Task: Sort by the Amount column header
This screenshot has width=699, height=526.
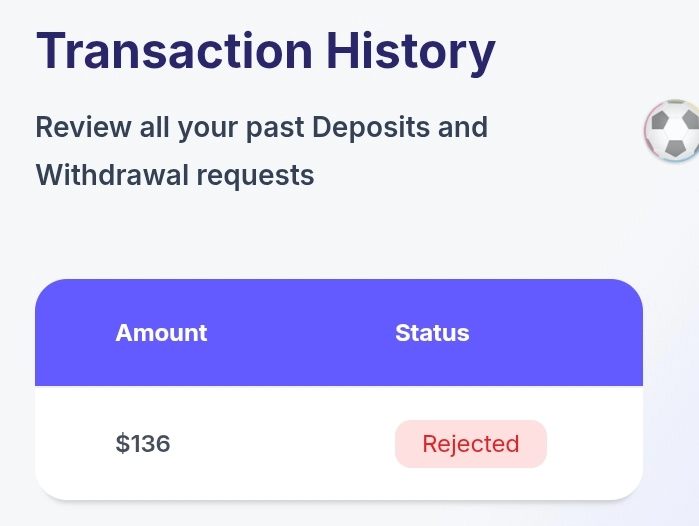Action: pos(161,333)
